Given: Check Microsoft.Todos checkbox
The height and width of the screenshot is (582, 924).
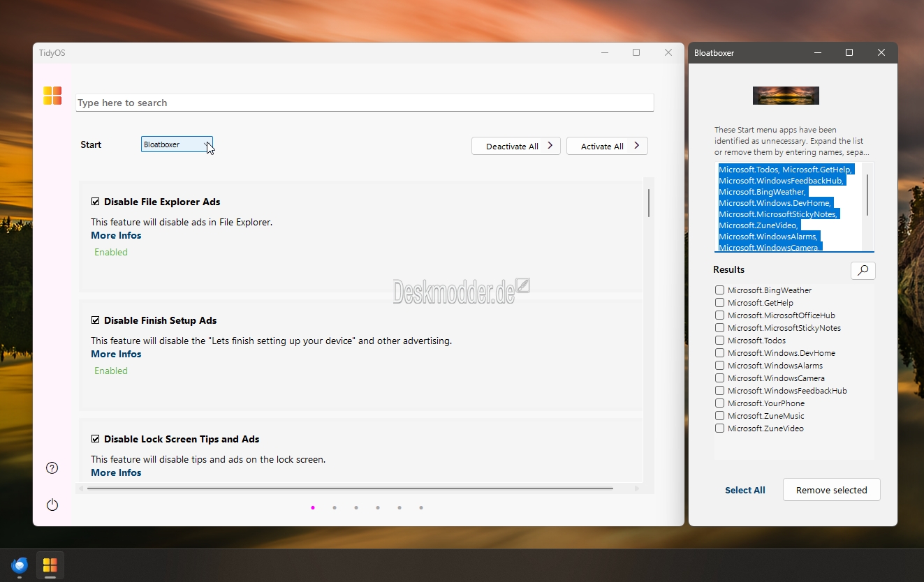Looking at the screenshot, I should point(719,341).
